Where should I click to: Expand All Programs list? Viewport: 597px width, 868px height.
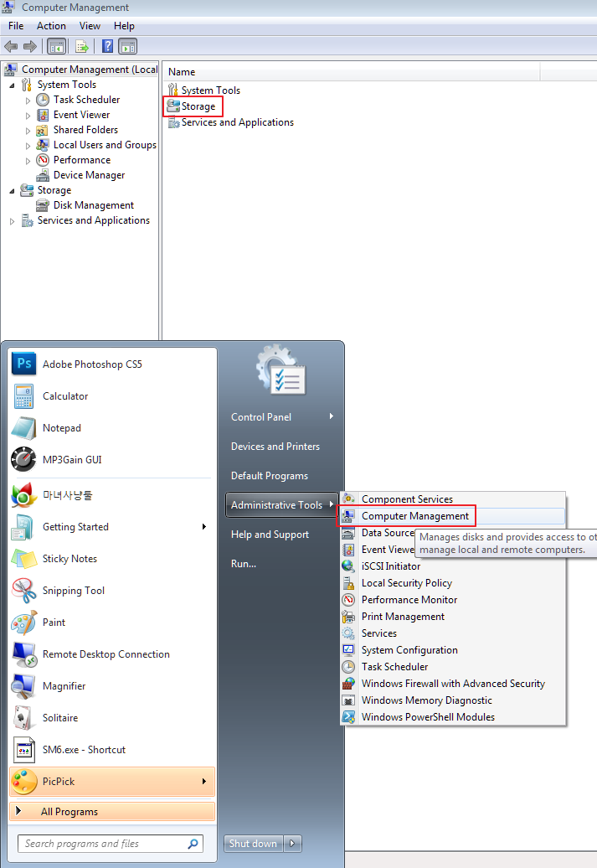pos(112,812)
